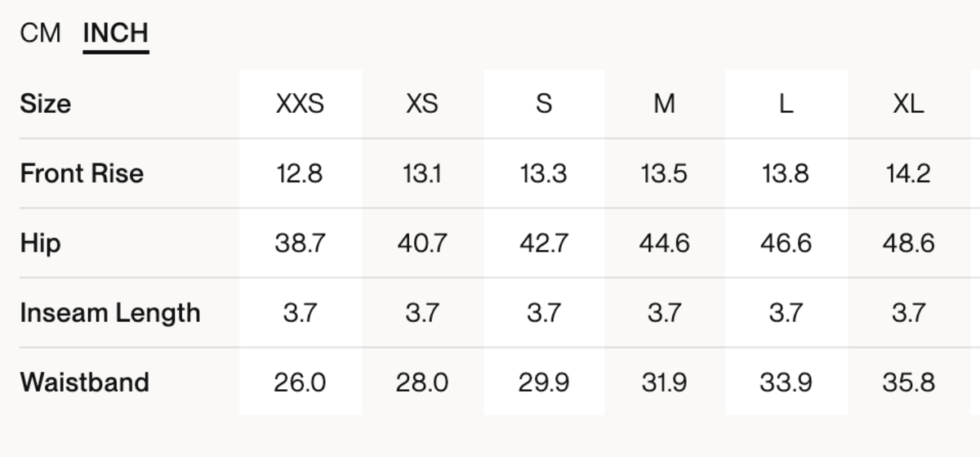Click the XL Waistband value 35.8

click(x=907, y=383)
